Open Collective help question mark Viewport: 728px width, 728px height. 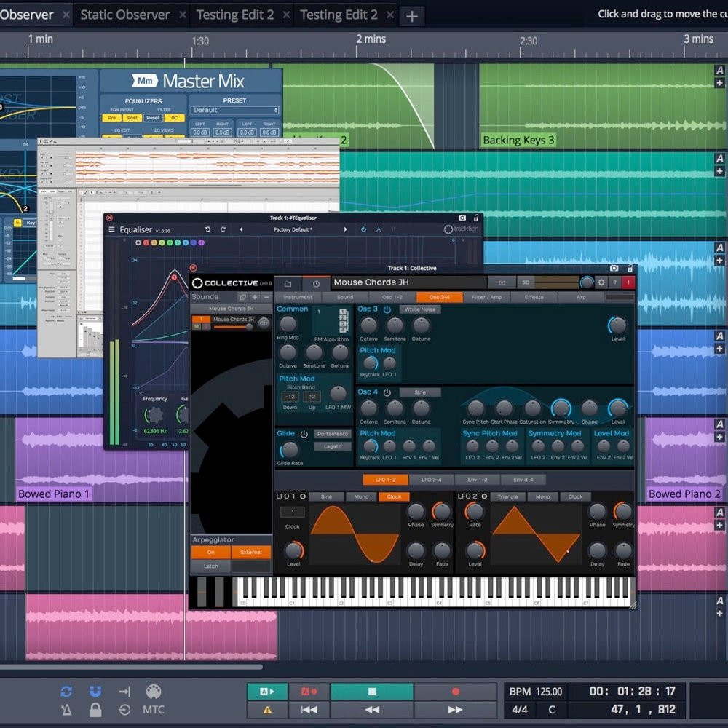point(614,282)
